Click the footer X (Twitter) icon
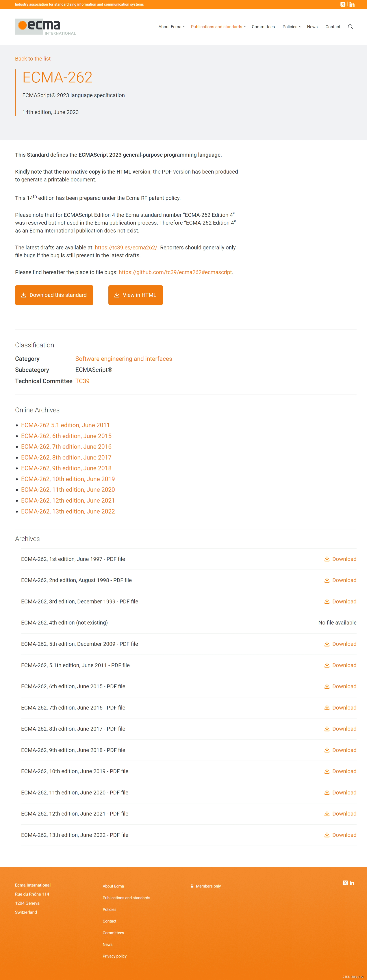367x980 pixels. [x=345, y=883]
